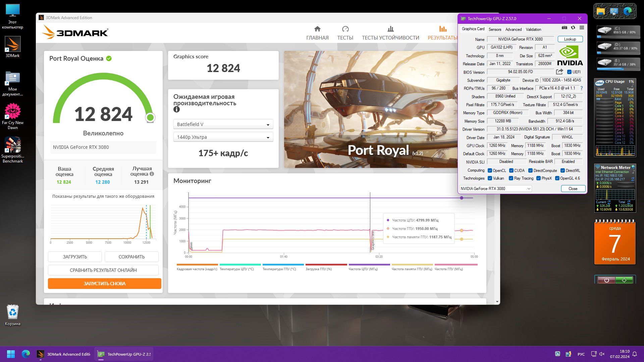Open the ТЕСТЫ УСТОЙЧИВОСТИ stress tests icon
The height and width of the screenshot is (362, 644).
point(390,29)
